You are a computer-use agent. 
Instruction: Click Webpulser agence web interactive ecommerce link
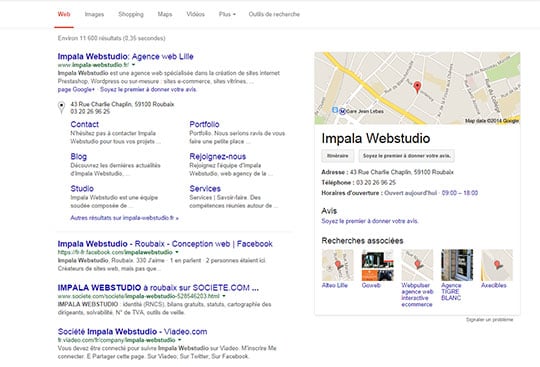(x=417, y=295)
